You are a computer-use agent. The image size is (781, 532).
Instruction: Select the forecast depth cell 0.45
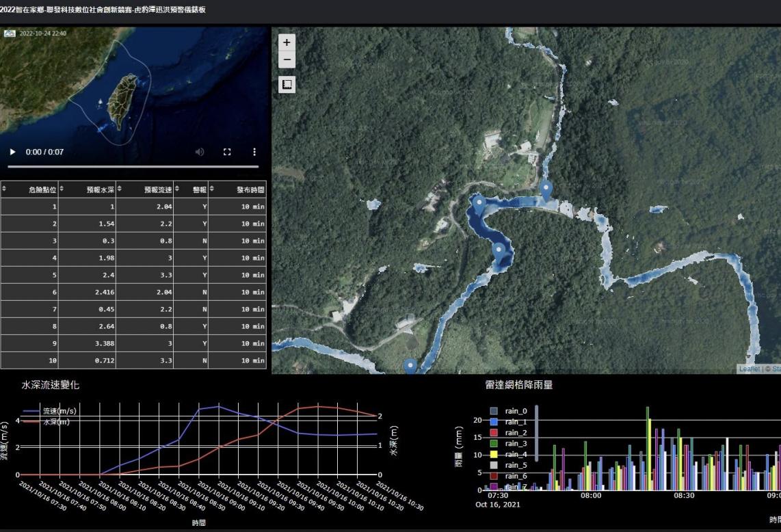(87, 309)
